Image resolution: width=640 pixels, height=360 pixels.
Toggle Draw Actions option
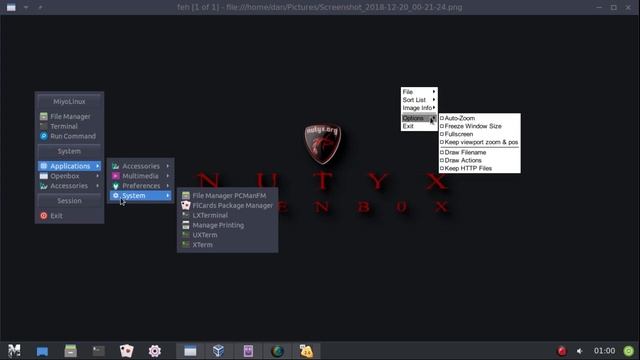(x=480, y=160)
